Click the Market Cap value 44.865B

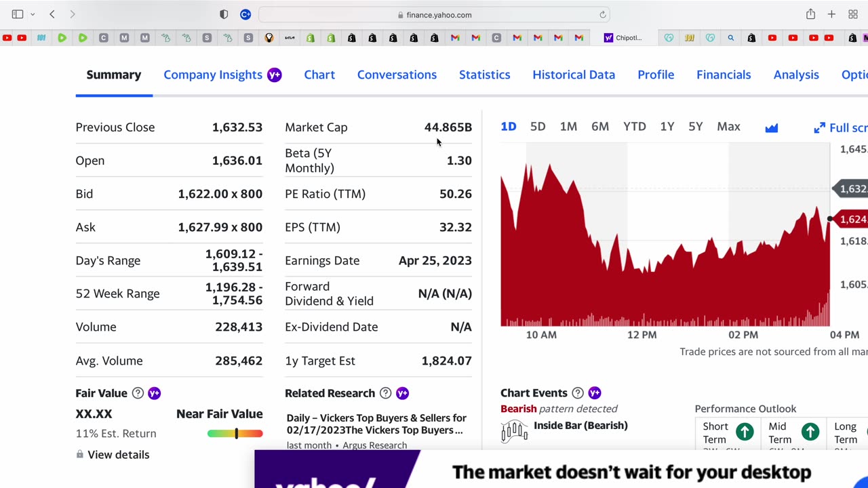pyautogui.click(x=448, y=127)
